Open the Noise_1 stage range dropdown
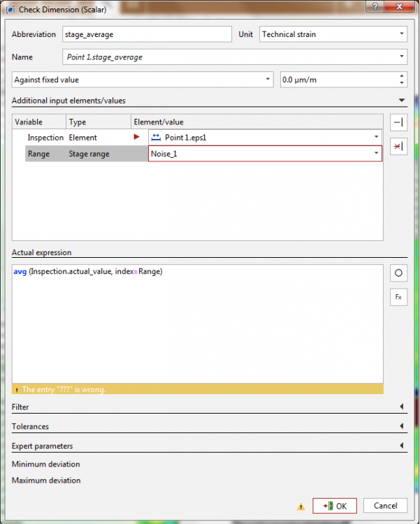This screenshot has width=420, height=524. (376, 154)
